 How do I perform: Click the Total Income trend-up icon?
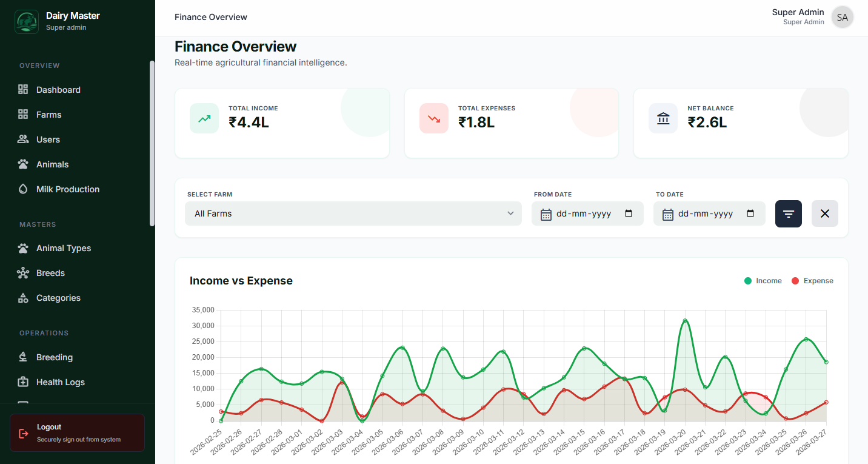(204, 118)
